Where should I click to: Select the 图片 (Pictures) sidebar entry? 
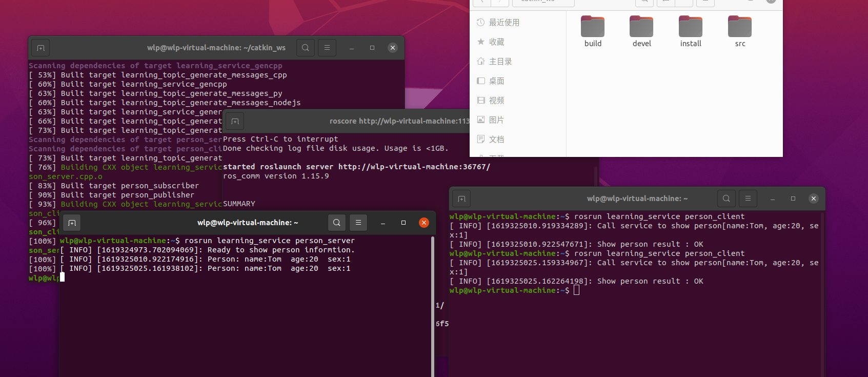coord(496,120)
